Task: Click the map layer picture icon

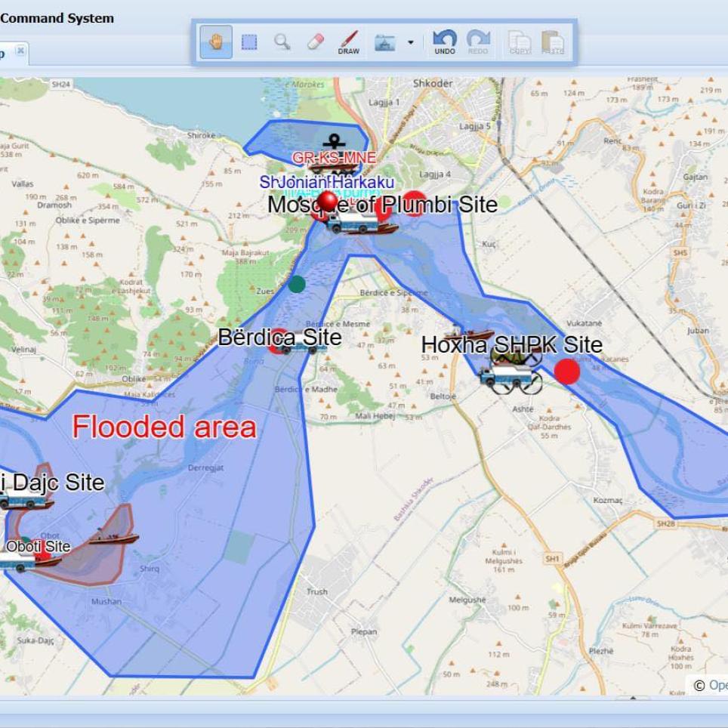Action: pyautogui.click(x=385, y=43)
